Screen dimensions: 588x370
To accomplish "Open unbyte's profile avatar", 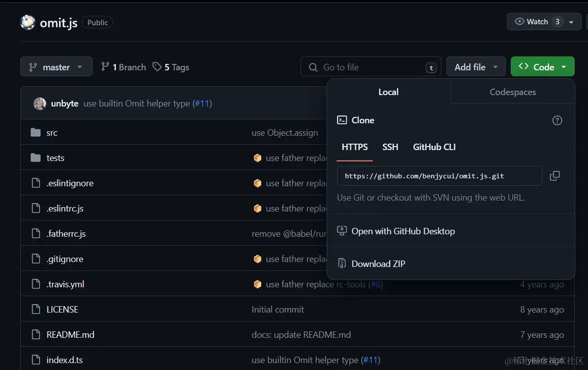I will tap(40, 104).
